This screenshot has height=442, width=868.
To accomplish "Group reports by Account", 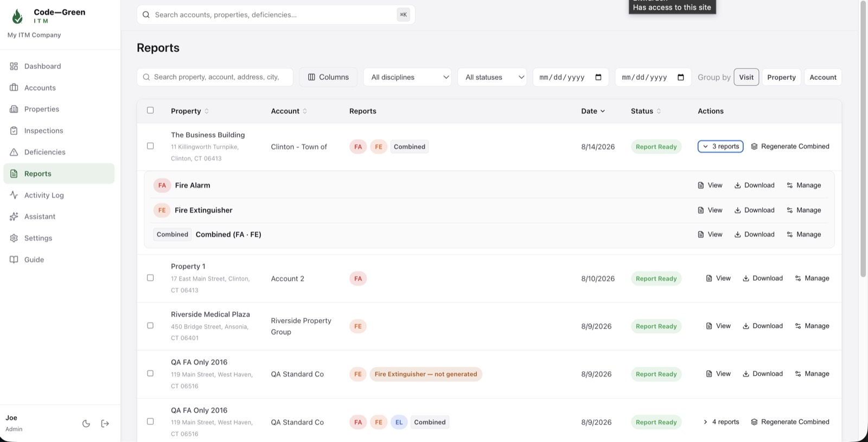I will (823, 77).
